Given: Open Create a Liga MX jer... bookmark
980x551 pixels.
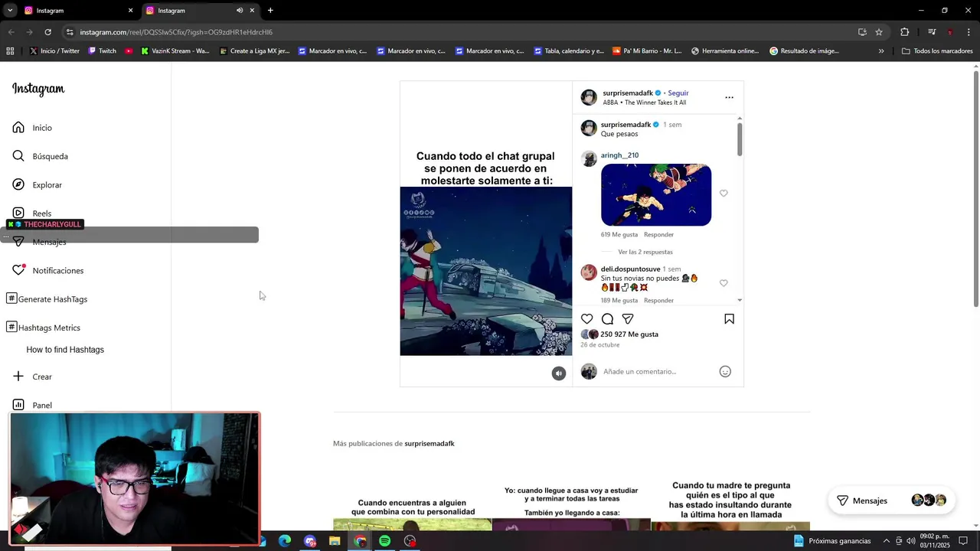Looking at the screenshot, I should point(254,51).
